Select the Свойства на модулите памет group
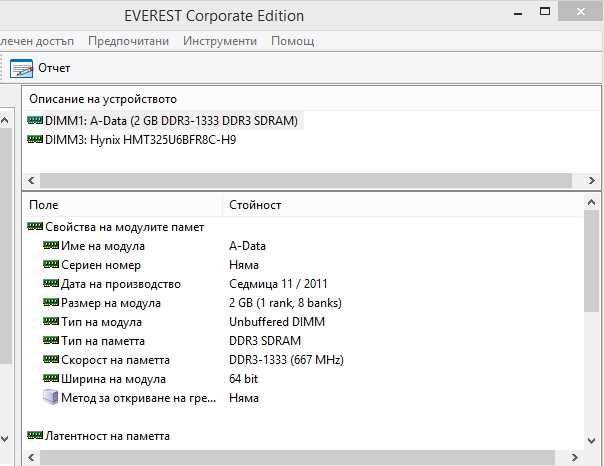 coord(116,227)
